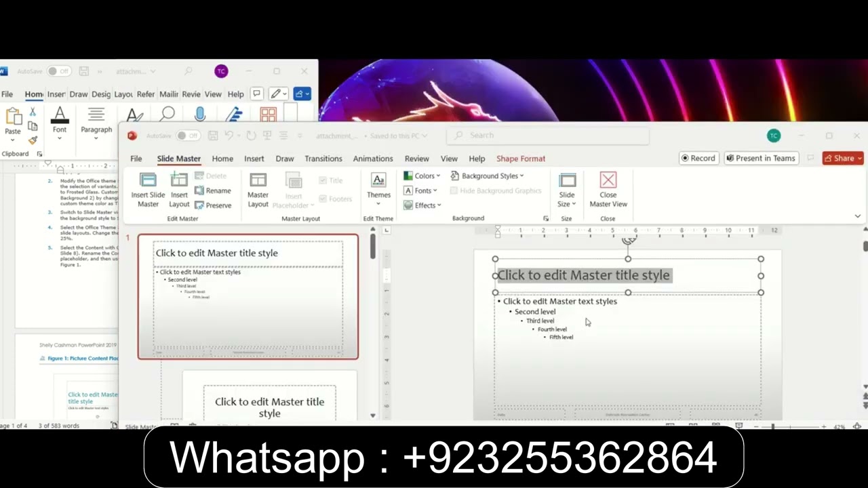Switch to Animations tab
The image size is (868, 488).
[x=373, y=159]
